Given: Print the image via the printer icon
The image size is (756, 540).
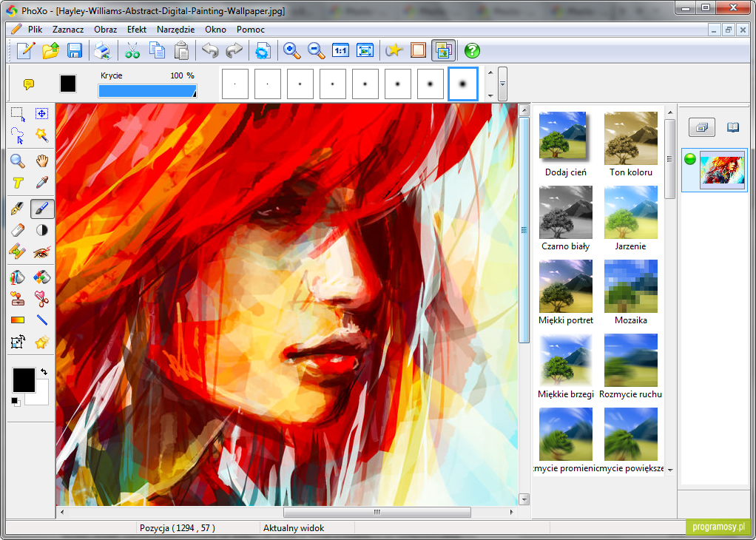Looking at the screenshot, I should tap(103, 50).
